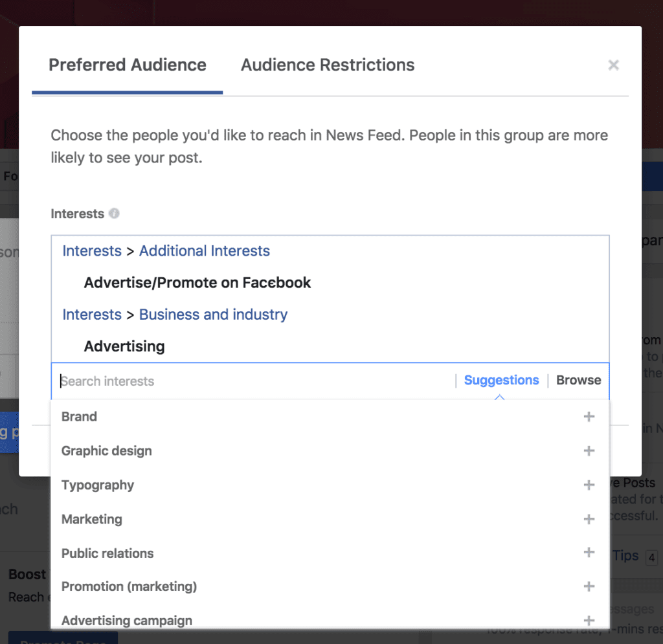Screen dimensions: 663x644
Task: Add Public relations via plus icon
Action: point(589,553)
